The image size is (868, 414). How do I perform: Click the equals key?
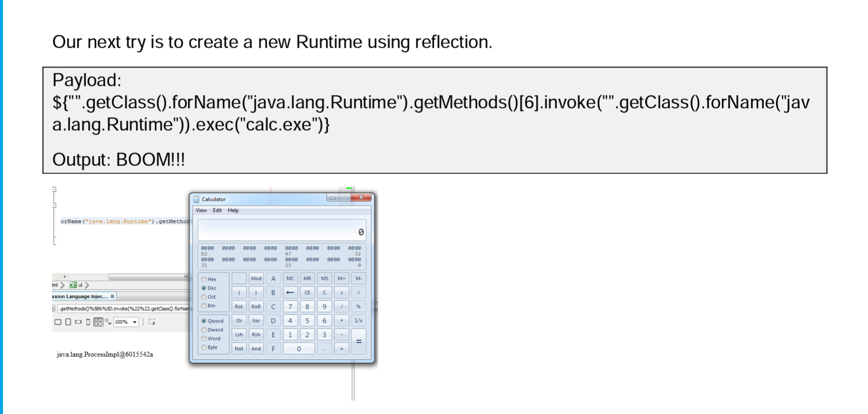pyautogui.click(x=359, y=341)
